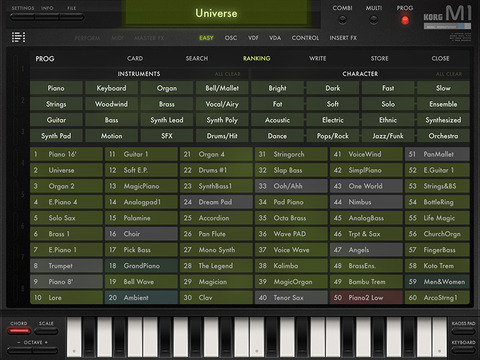Screen dimensions: 480x360
Task: Select program 47 Angels
Action: point(366,250)
